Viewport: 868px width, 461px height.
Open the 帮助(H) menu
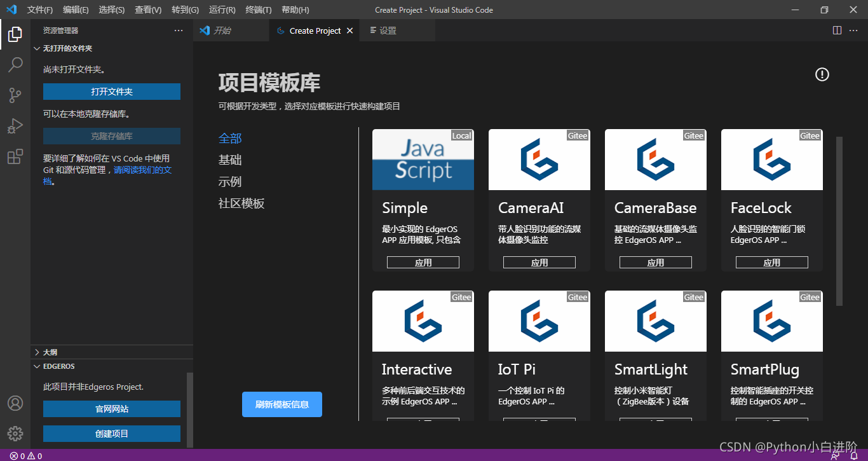point(295,10)
